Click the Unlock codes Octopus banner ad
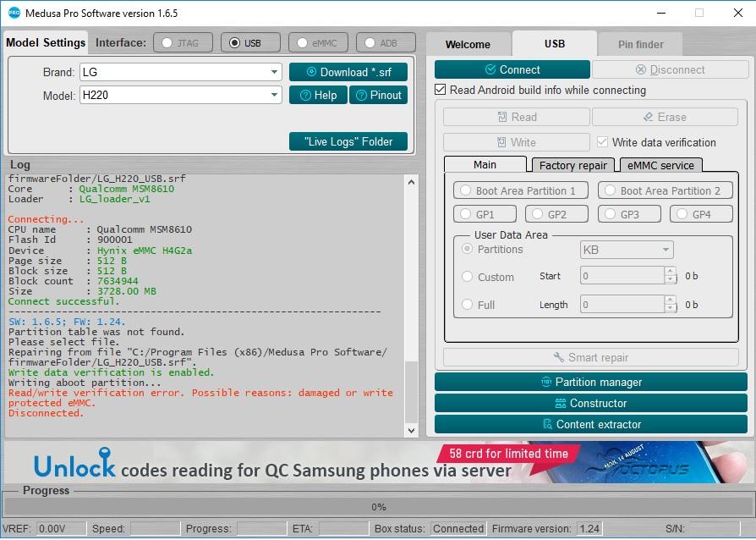The height and width of the screenshot is (540, 756). pyautogui.click(x=378, y=463)
